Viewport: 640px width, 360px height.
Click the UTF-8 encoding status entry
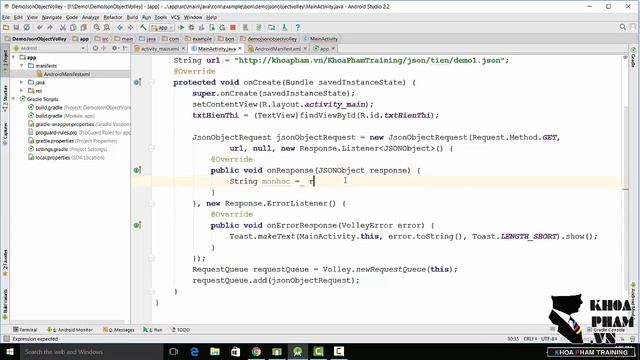click(x=549, y=339)
